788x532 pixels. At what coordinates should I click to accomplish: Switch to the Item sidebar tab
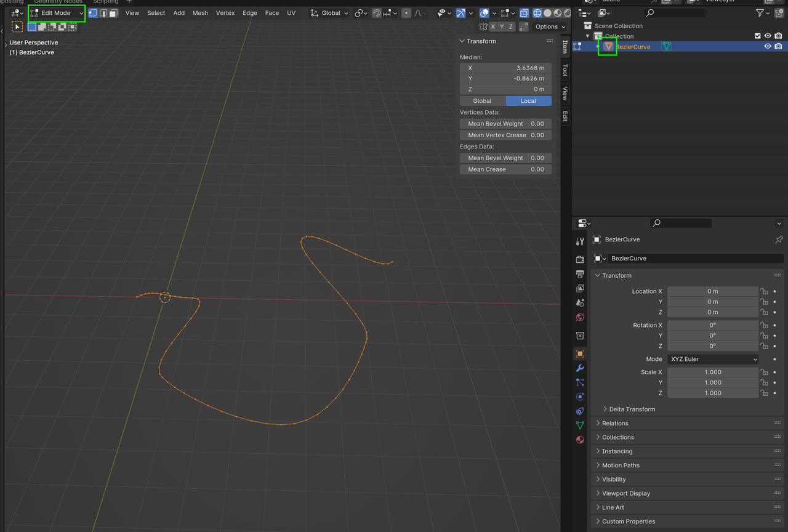[x=565, y=46]
